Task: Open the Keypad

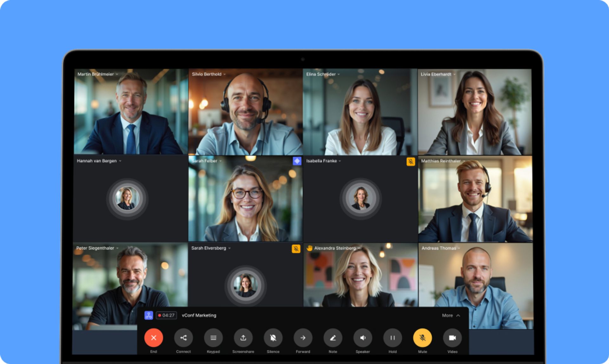Action: click(213, 338)
